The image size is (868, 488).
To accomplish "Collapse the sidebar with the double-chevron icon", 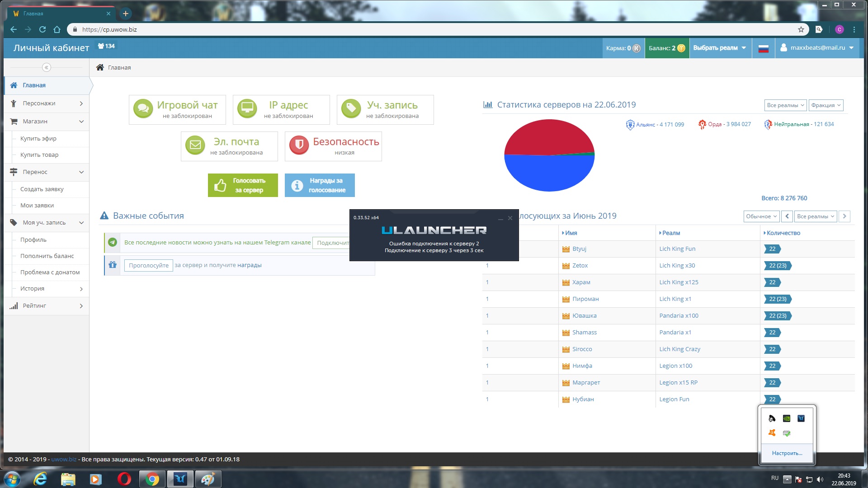I will (46, 67).
